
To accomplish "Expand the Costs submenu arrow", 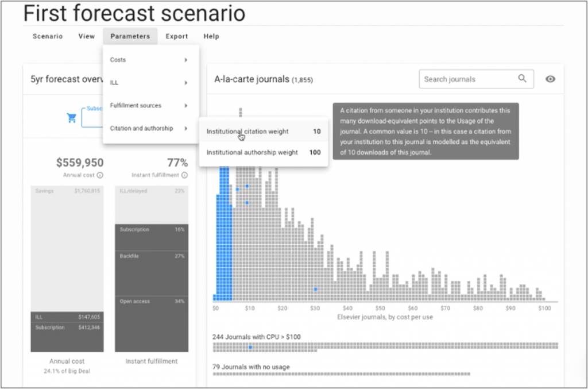I will click(186, 60).
